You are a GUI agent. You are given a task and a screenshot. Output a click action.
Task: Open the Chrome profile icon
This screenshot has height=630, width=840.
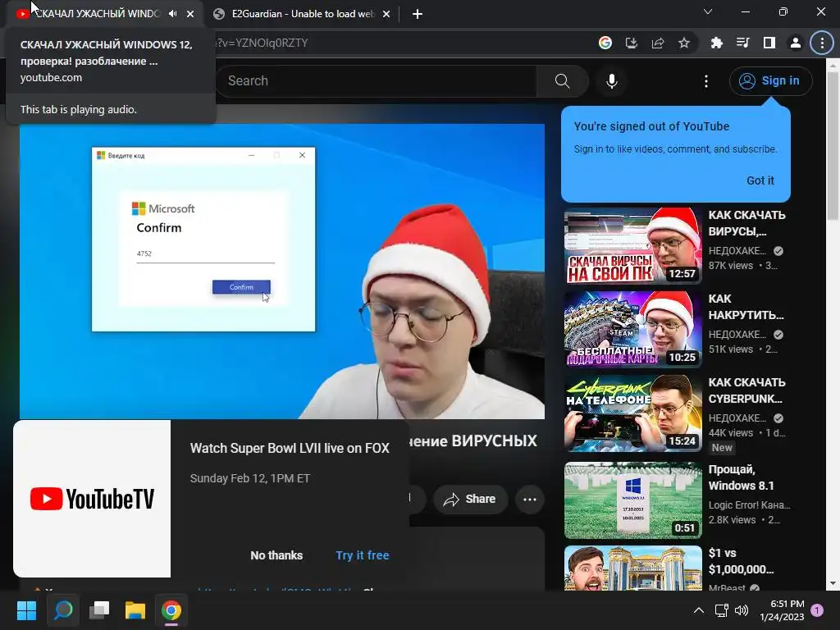(796, 43)
